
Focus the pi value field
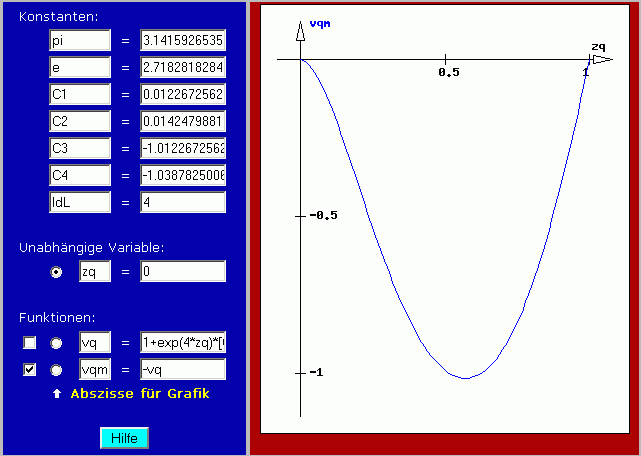(183, 40)
